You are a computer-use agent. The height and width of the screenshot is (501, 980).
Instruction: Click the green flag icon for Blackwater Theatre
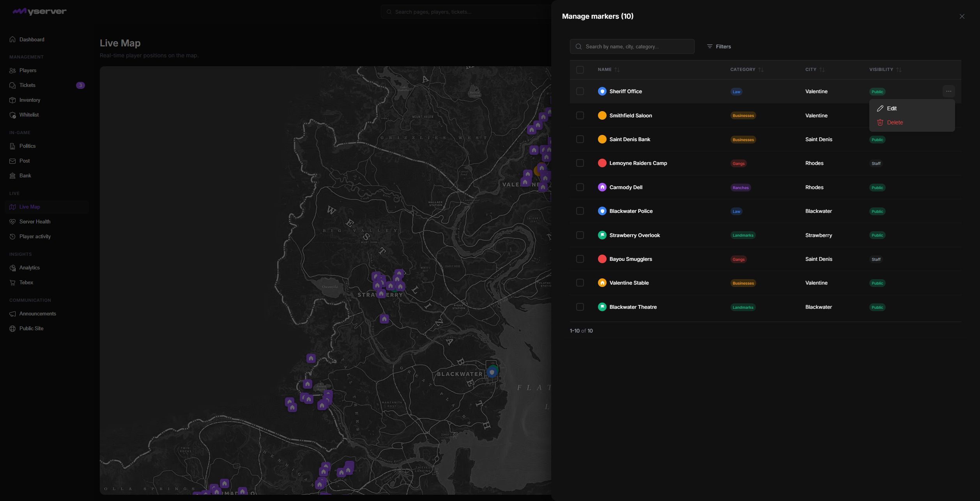tap(602, 307)
